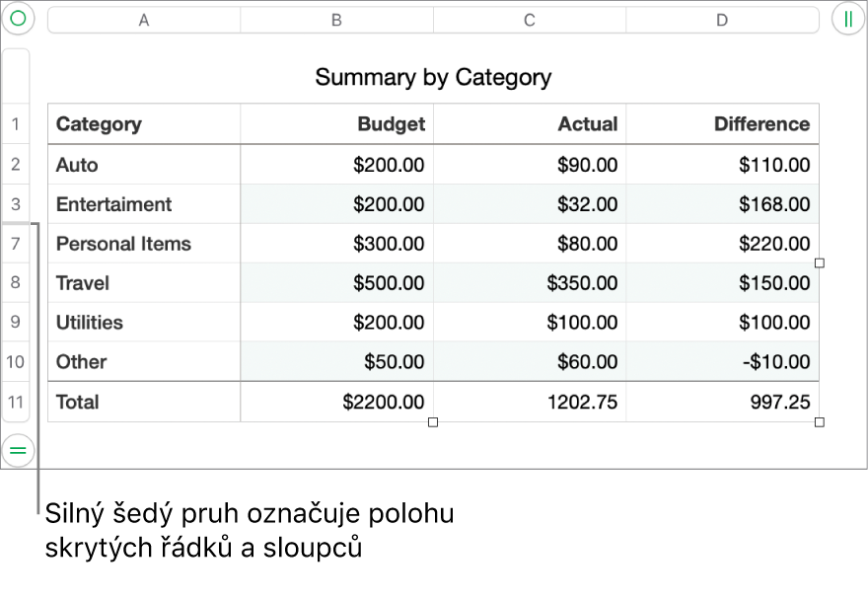
Task: Click the add-rows icon at bottom left
Action: point(18,451)
